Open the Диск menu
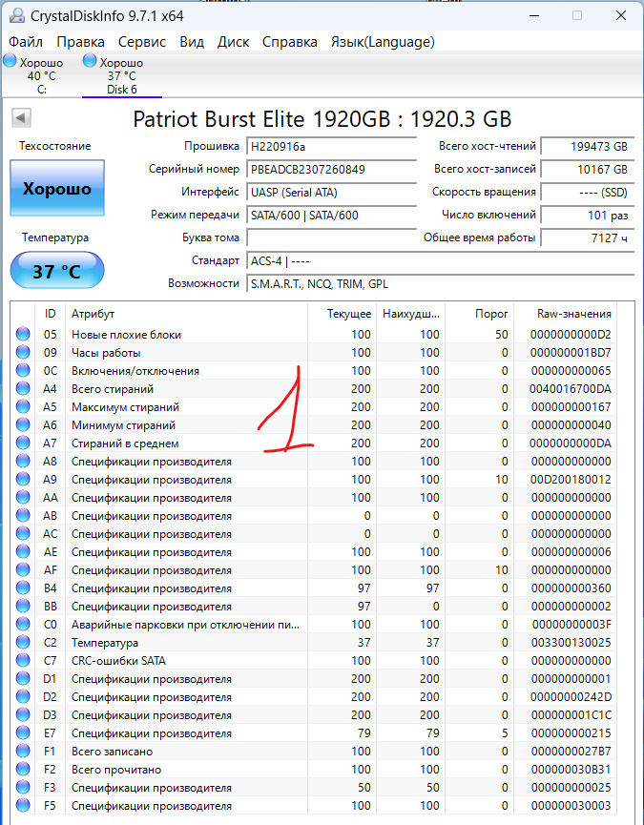 coord(233,42)
